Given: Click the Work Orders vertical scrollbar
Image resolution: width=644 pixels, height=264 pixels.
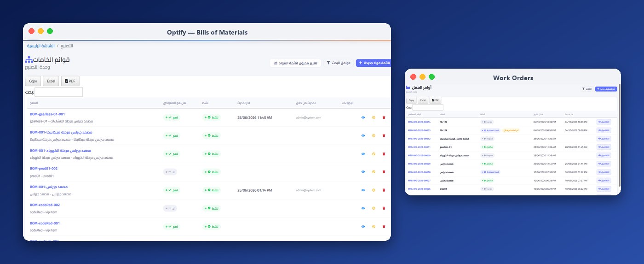Looking at the screenshot, I should click(x=620, y=135).
